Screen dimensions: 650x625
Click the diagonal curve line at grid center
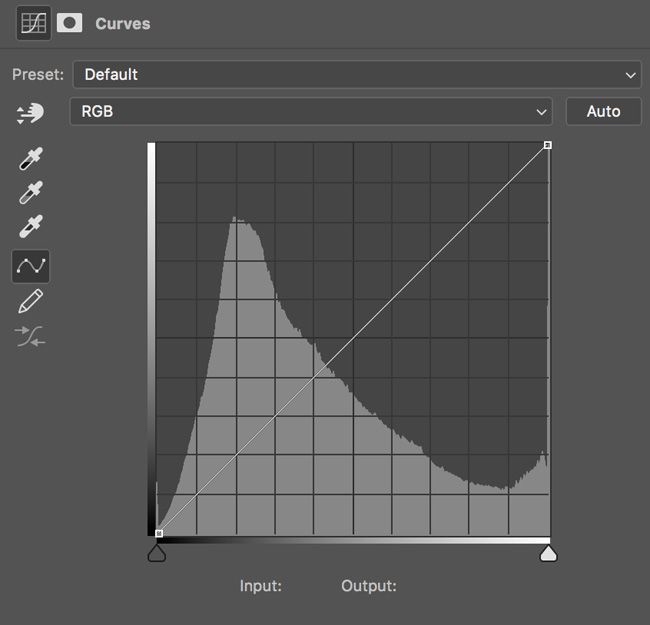[353, 339]
